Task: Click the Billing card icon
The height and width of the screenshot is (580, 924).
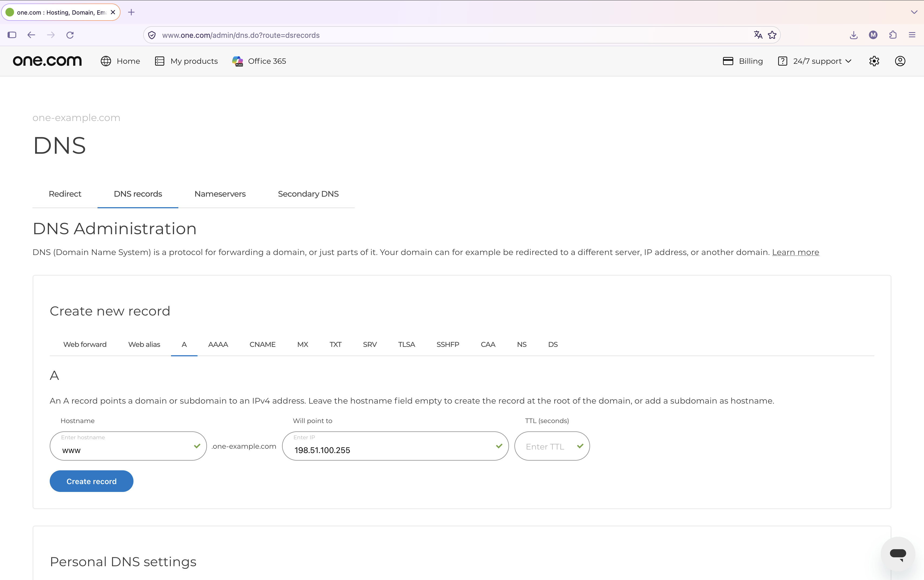Action: point(728,61)
